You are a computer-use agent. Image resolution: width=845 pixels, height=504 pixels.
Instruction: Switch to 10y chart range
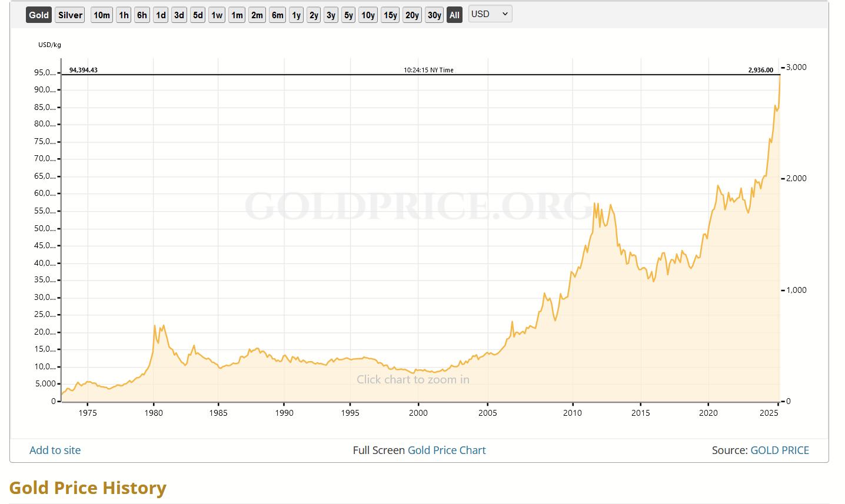(368, 15)
